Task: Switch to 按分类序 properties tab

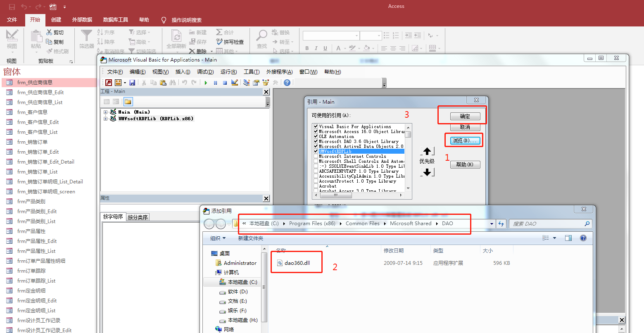Action: 138,217
